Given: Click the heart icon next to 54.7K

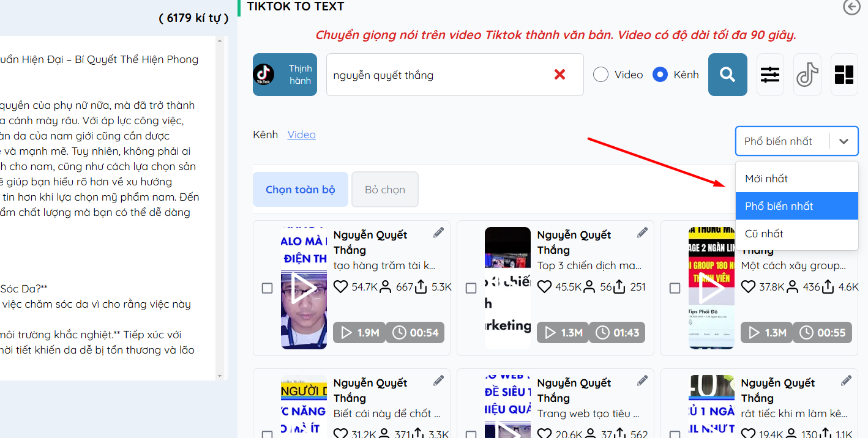Looking at the screenshot, I should (x=340, y=286).
